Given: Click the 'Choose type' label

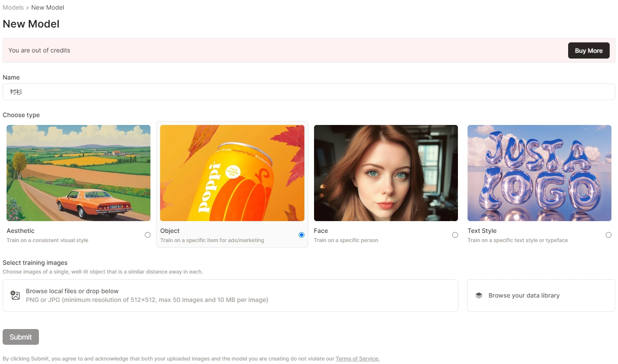Looking at the screenshot, I should tap(21, 115).
